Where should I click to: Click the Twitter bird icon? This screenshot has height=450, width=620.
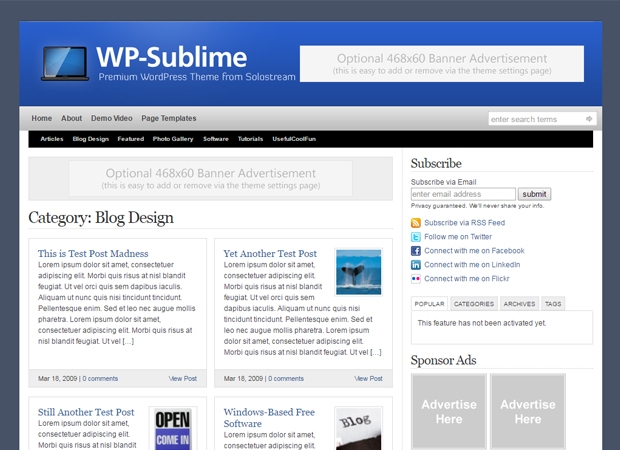(x=416, y=237)
